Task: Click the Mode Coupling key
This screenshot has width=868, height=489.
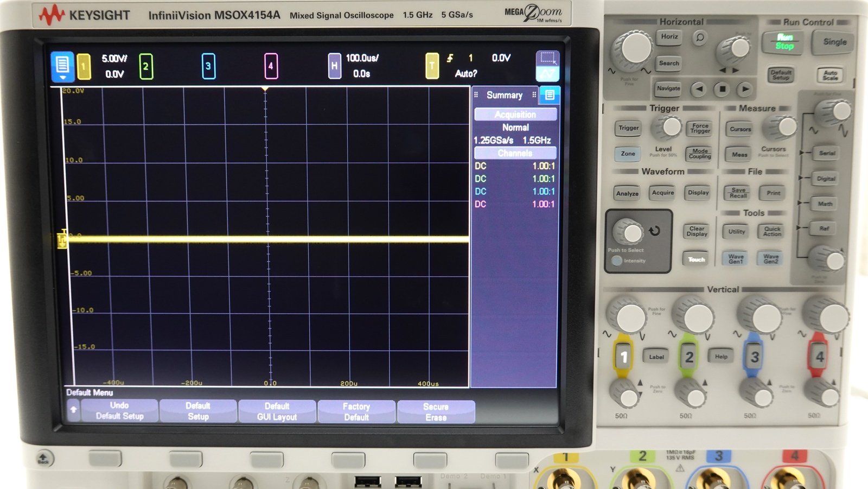Action: click(x=700, y=154)
